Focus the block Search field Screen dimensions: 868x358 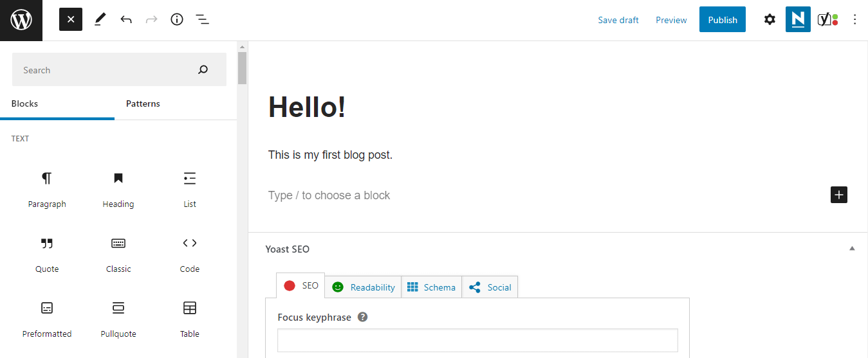click(119, 69)
